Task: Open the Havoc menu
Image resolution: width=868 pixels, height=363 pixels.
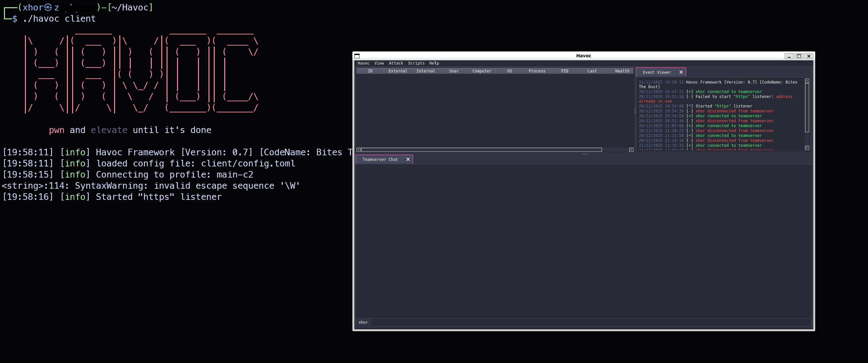Action: [363, 63]
